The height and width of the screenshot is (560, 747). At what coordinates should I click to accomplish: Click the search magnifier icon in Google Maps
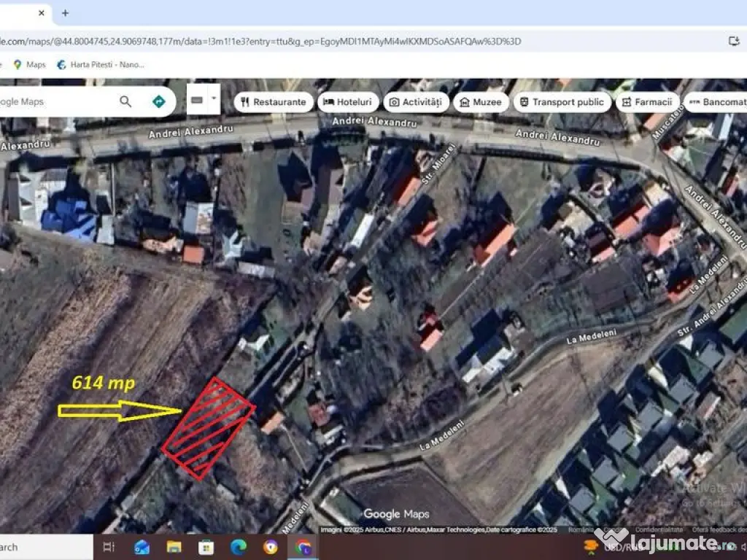[x=125, y=101]
